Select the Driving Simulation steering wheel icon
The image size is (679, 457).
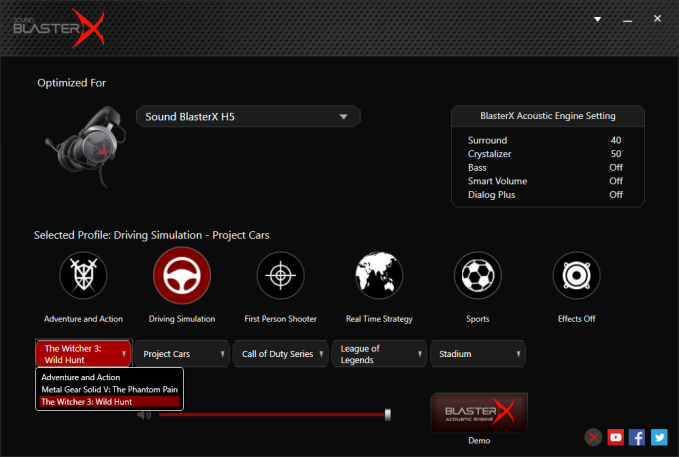pyautogui.click(x=182, y=275)
